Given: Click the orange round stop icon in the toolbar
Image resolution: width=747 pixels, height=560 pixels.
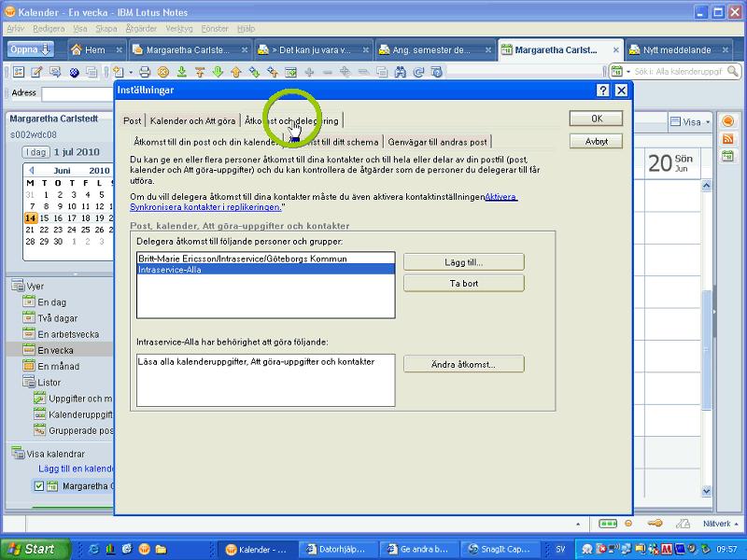Looking at the screenshot, I should [x=162, y=72].
